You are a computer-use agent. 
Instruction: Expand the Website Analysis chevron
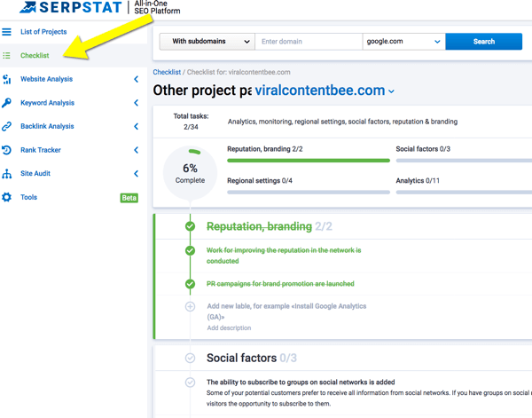(136, 79)
